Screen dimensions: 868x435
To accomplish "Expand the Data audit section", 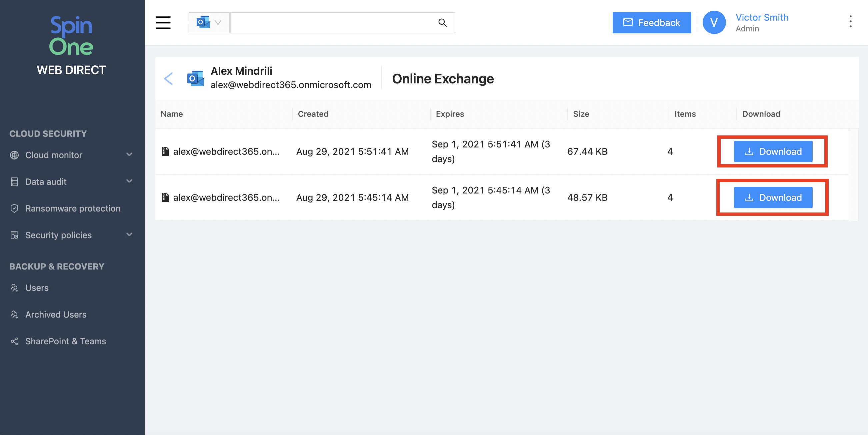I will coord(129,181).
